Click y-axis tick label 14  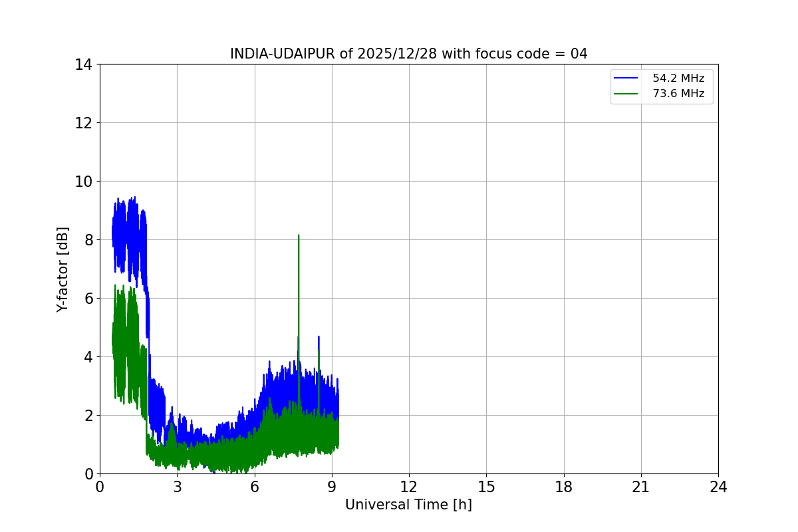tap(84, 65)
